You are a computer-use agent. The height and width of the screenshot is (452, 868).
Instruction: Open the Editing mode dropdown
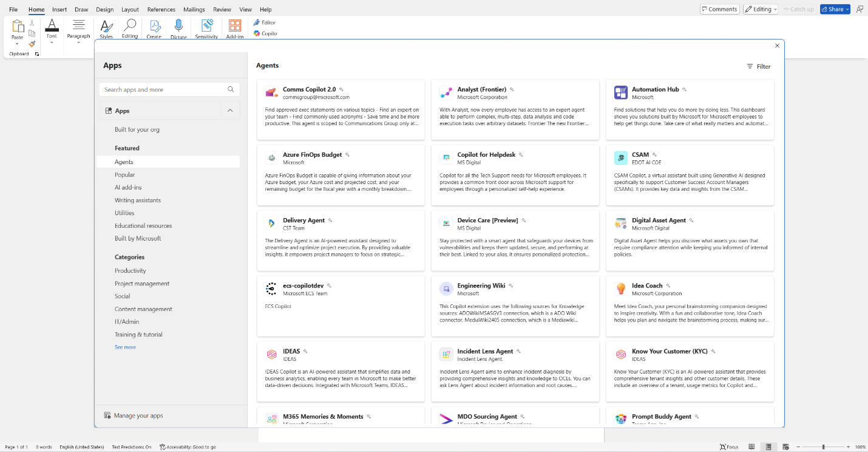pyautogui.click(x=761, y=9)
